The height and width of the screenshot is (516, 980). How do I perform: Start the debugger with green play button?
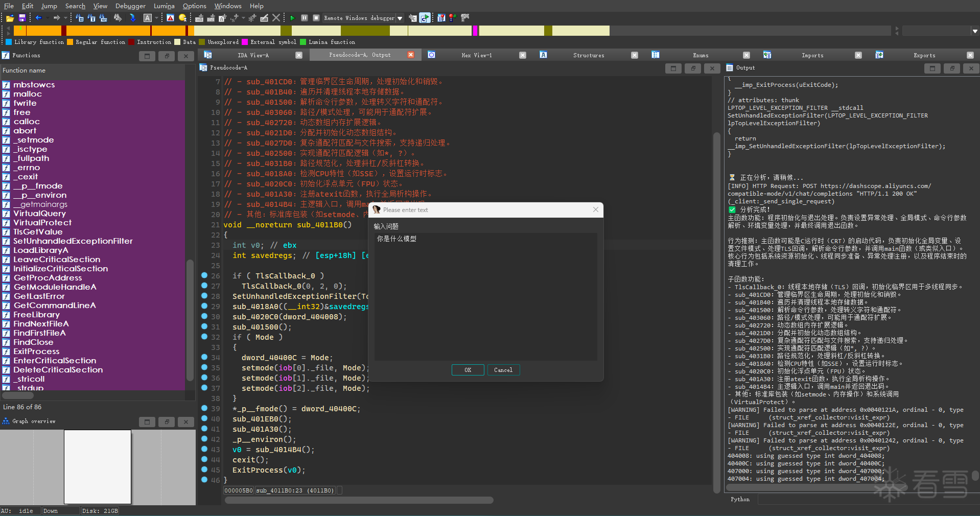click(292, 18)
